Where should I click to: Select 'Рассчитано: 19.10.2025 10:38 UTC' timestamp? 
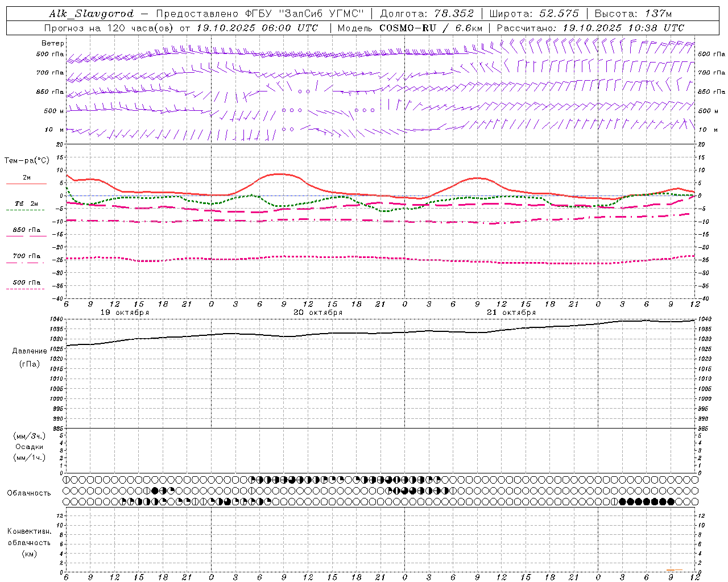coord(590,28)
